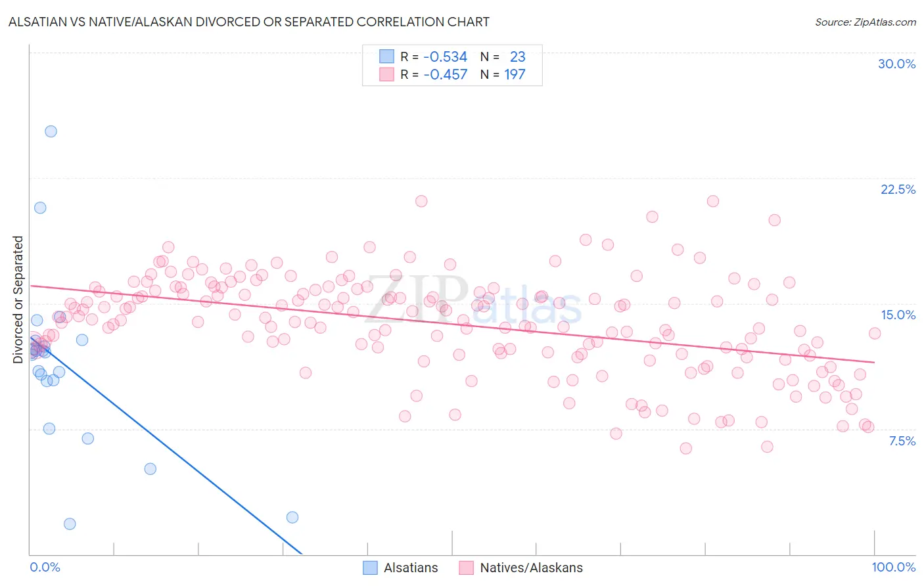Click the Alsatians blue legend swatch
This screenshot has height=586, width=924.
[371, 568]
